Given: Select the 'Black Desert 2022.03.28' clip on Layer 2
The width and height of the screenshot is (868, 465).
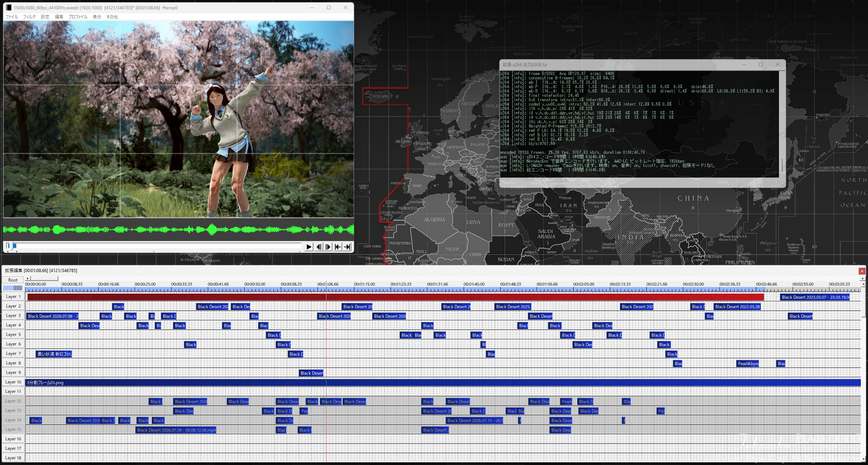Looking at the screenshot, I should [x=737, y=307].
